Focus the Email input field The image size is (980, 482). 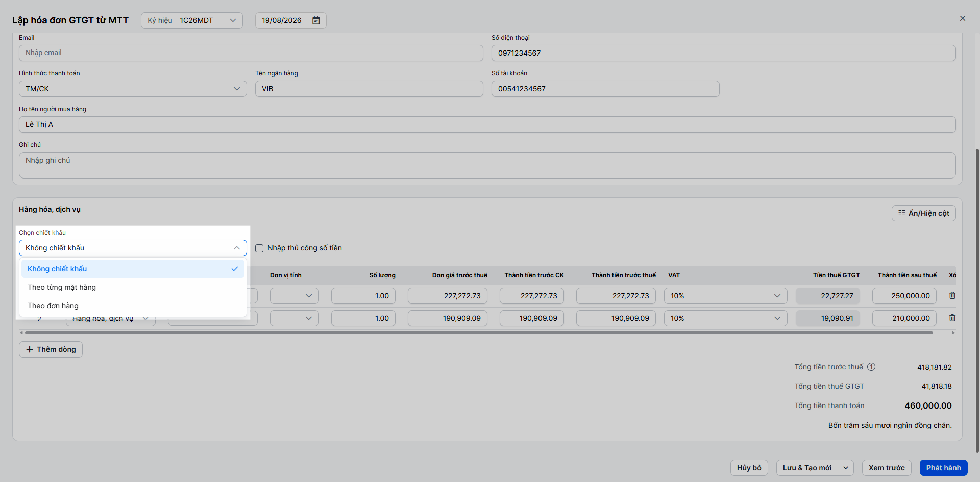tap(251, 53)
